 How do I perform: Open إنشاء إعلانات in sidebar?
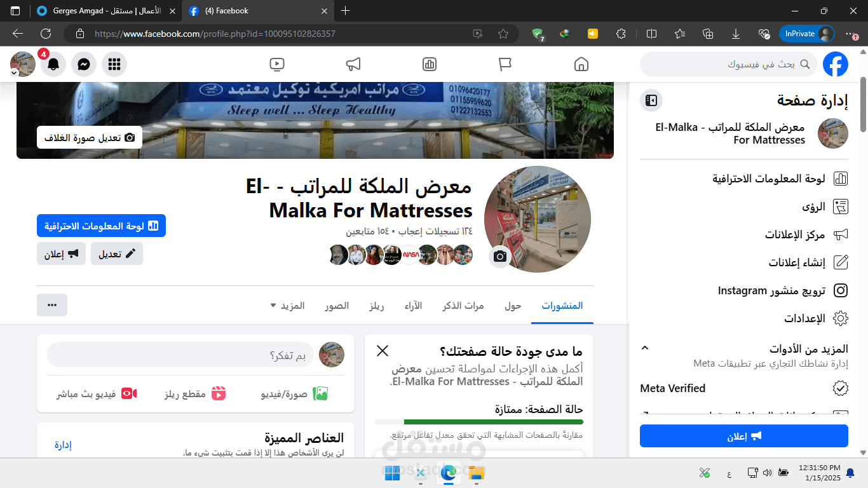pyautogui.click(x=744, y=262)
